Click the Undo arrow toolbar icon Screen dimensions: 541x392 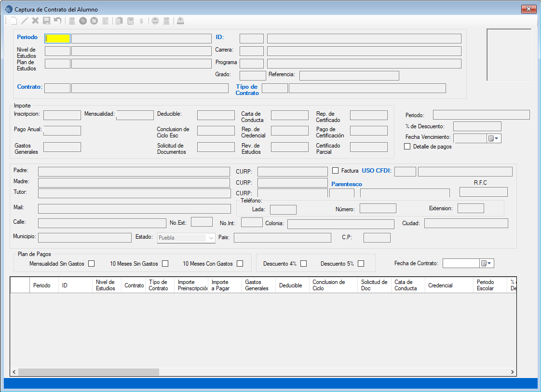57,21
